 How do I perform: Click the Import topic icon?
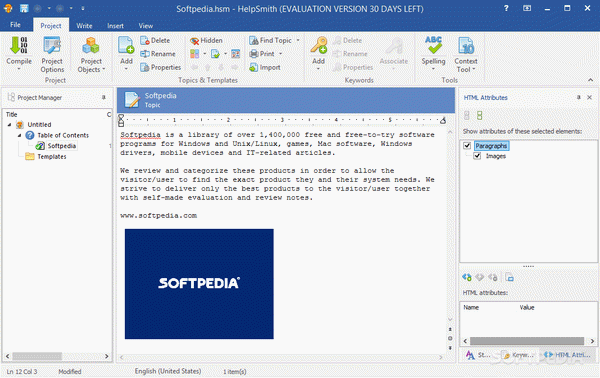253,68
